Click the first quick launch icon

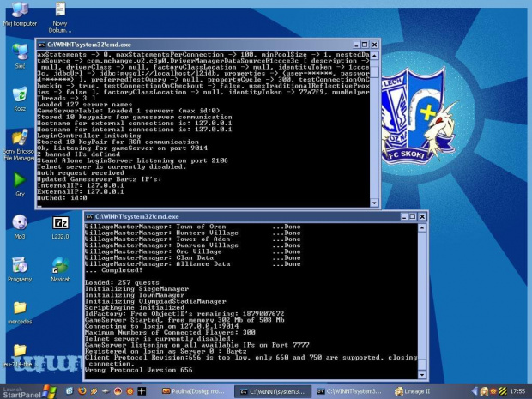[x=70, y=391]
